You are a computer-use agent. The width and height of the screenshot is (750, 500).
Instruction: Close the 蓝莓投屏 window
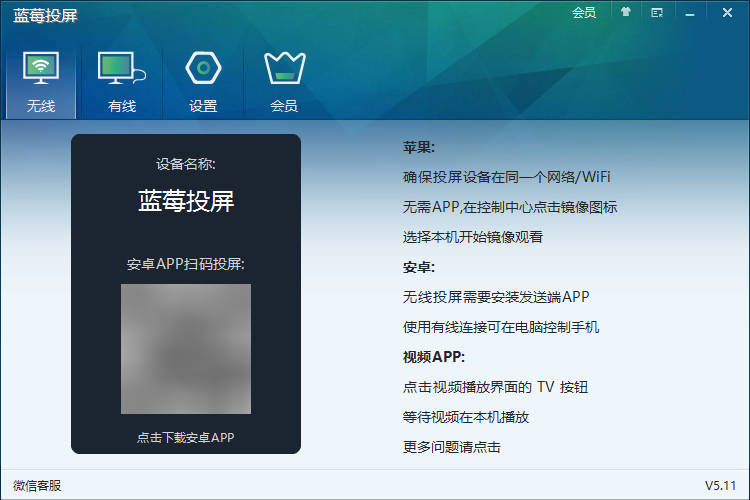(x=727, y=12)
